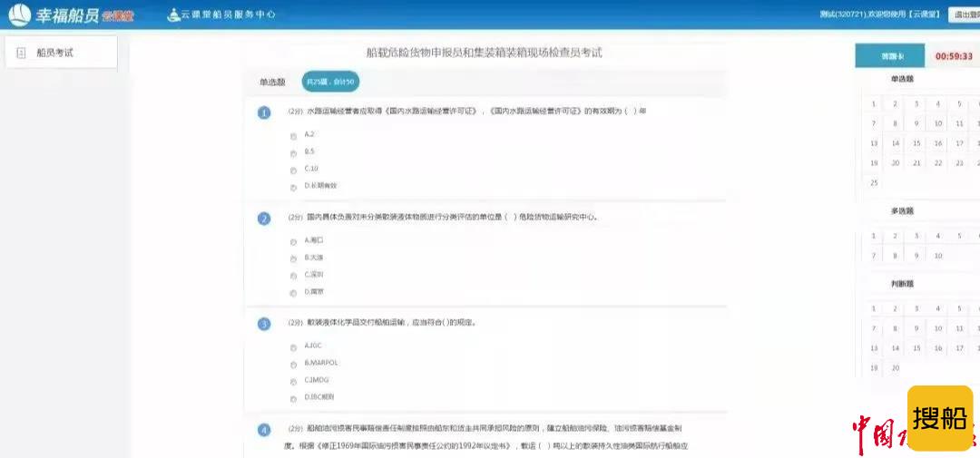The image size is (980, 458).
Task: Go to question 9 in 判断题 answer card
Action: point(916,328)
